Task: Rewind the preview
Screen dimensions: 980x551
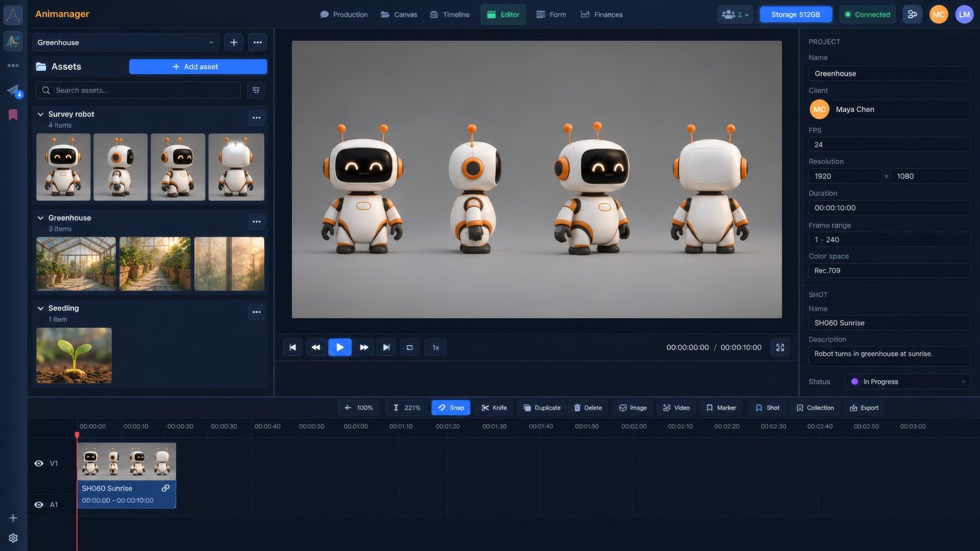Action: click(316, 347)
